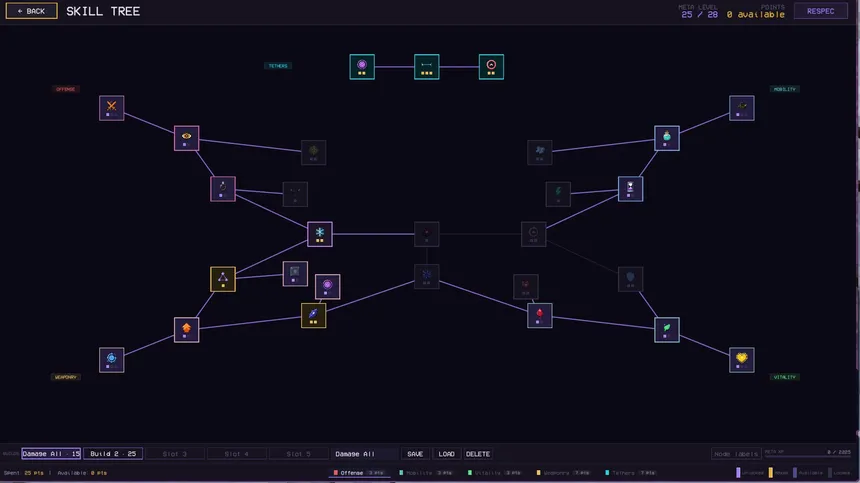Toggle the Node labels option
The image size is (860, 483).
[735, 454]
